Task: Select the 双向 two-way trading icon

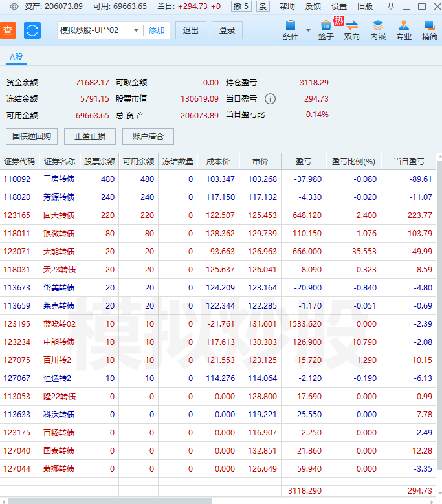Action: (x=352, y=30)
